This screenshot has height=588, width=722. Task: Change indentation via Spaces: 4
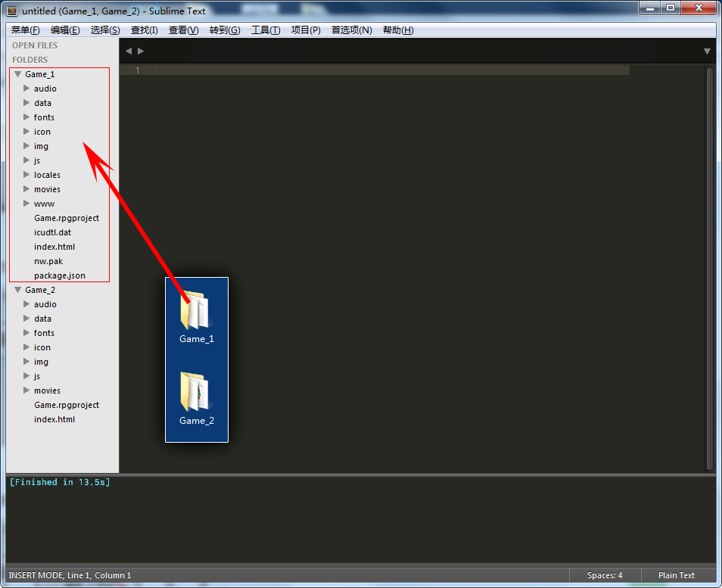(605, 575)
